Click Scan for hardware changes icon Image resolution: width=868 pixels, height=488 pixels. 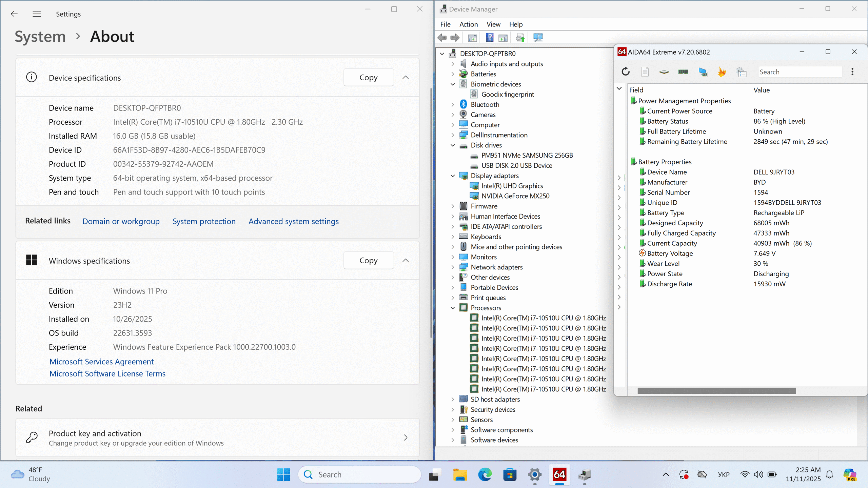click(538, 38)
